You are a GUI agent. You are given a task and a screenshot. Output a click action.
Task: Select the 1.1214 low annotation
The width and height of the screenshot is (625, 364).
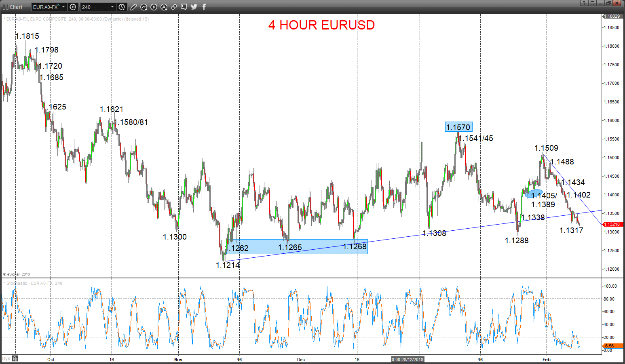pyautogui.click(x=228, y=265)
